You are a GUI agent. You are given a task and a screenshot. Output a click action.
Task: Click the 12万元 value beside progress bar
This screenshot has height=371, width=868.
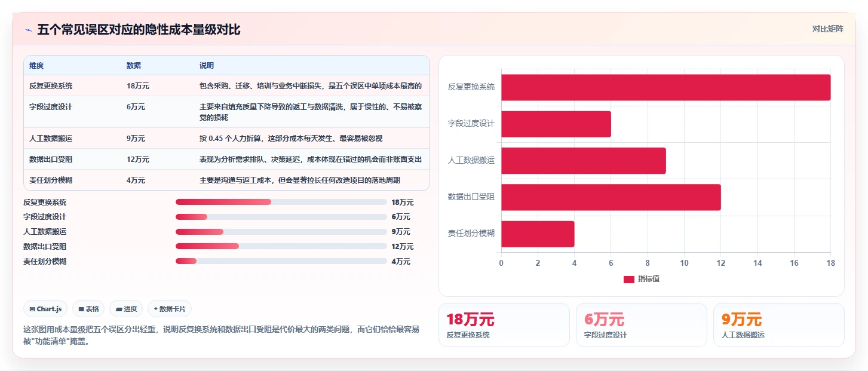403,246
